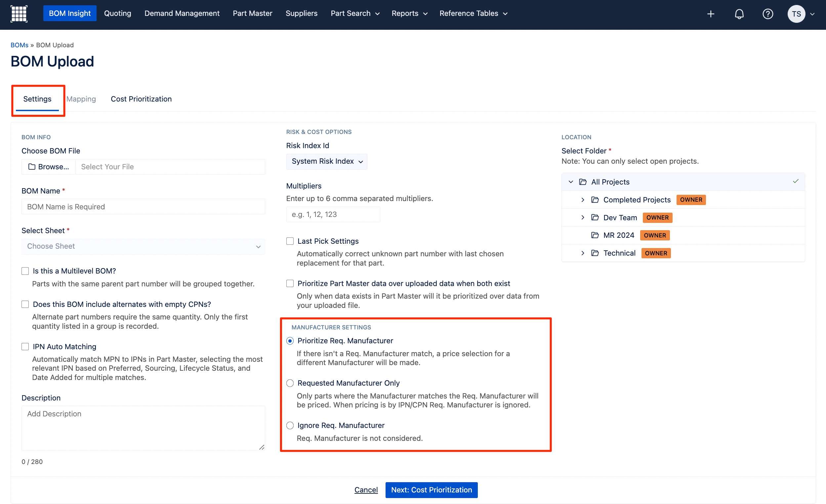The width and height of the screenshot is (826, 504).
Task: Open Part Master in the navbar
Action: 252,14
